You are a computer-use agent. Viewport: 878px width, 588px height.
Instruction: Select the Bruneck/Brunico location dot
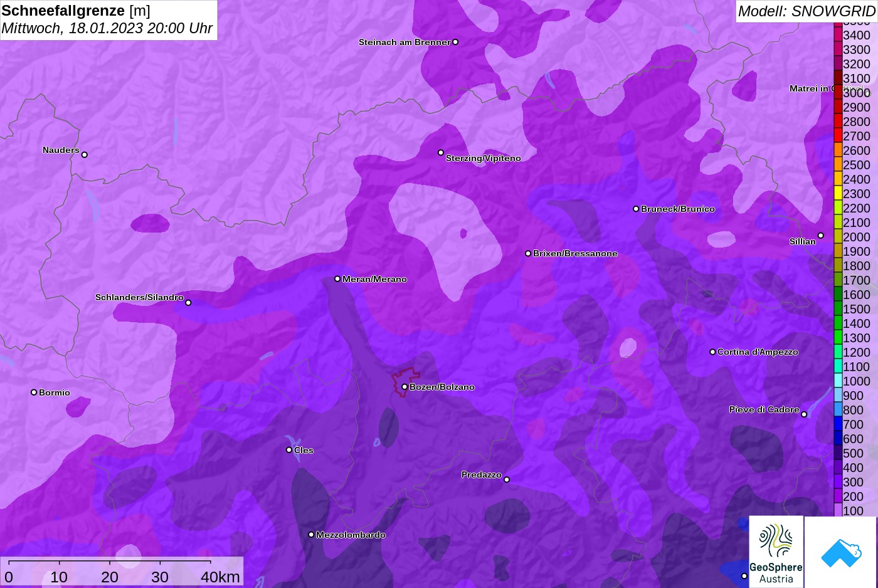pyautogui.click(x=636, y=209)
